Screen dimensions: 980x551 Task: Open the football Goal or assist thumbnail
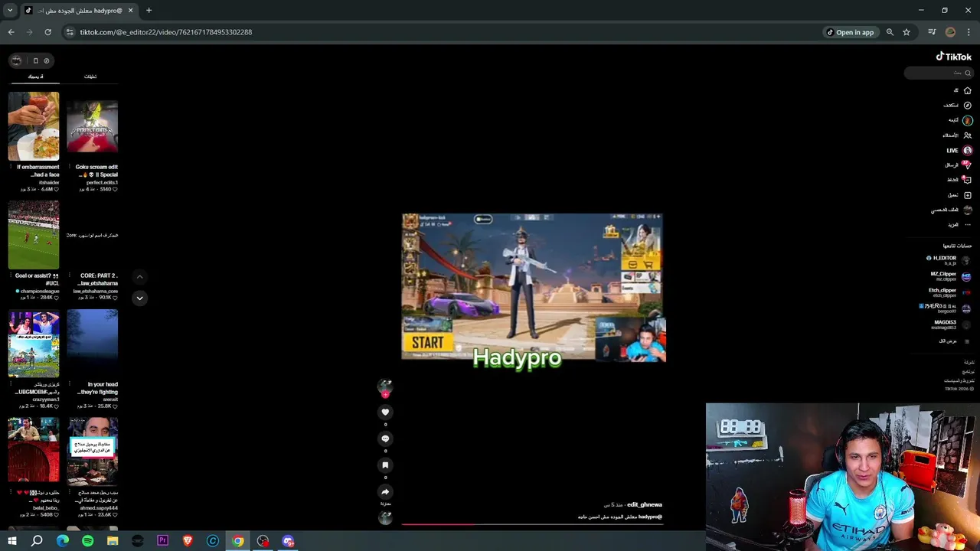(x=34, y=235)
